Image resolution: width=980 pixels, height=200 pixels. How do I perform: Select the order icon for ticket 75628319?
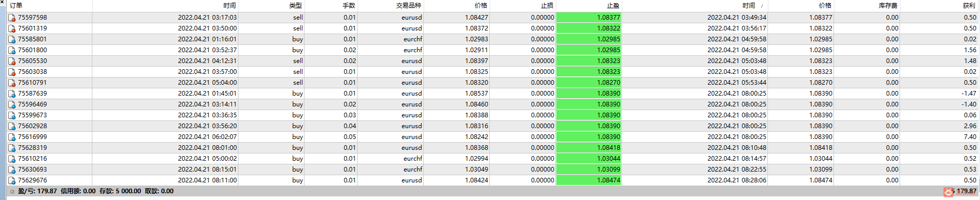pos(12,148)
